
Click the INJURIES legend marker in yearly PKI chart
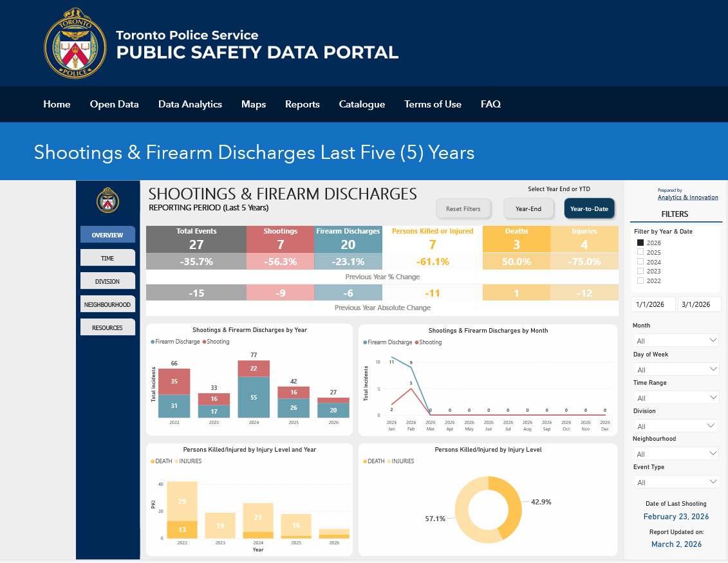coord(175,461)
